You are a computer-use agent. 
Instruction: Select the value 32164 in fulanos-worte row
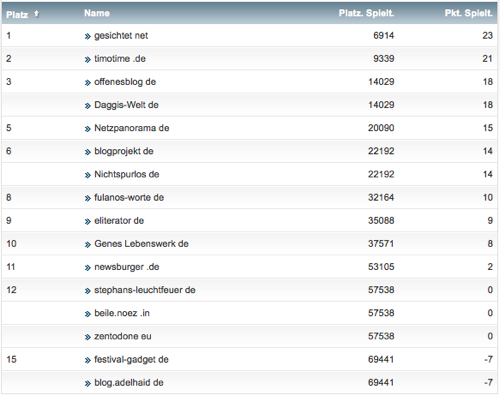click(x=381, y=198)
